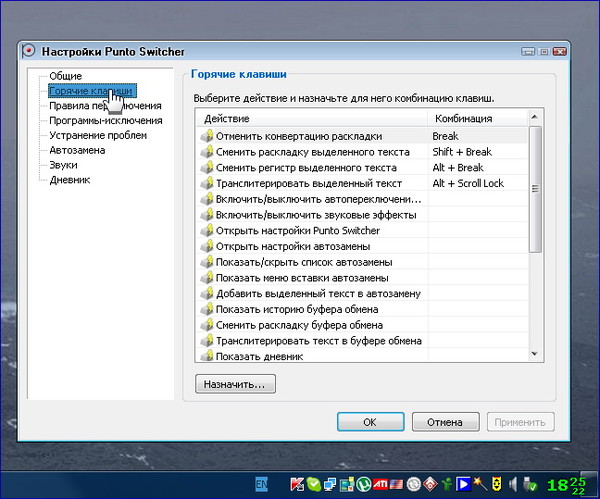Click the network computers tray icon
The image size is (600, 499).
click(330, 484)
